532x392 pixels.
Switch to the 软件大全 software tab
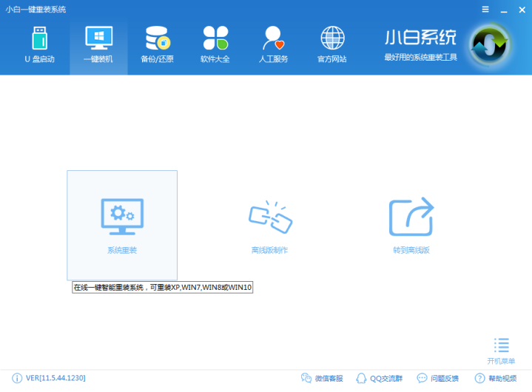point(215,45)
